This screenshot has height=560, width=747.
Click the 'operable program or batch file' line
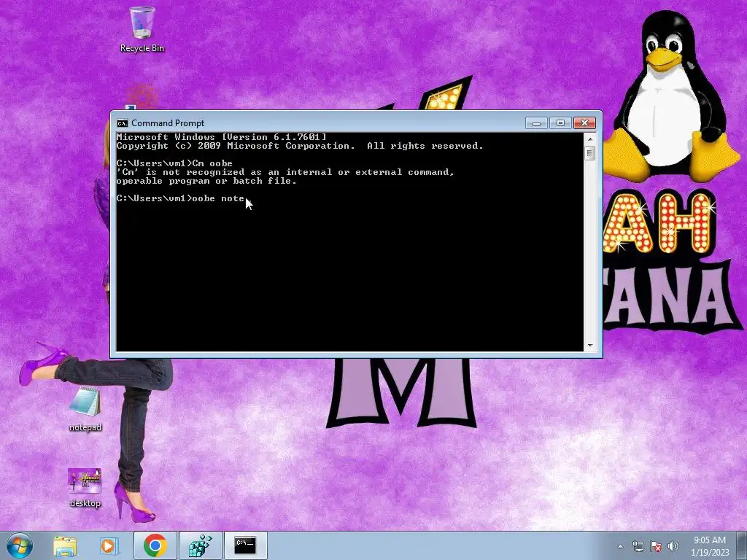pos(206,181)
